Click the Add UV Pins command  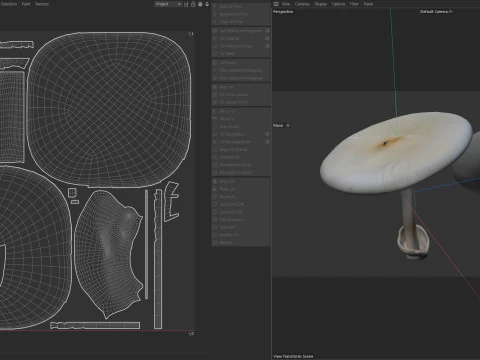241,6
